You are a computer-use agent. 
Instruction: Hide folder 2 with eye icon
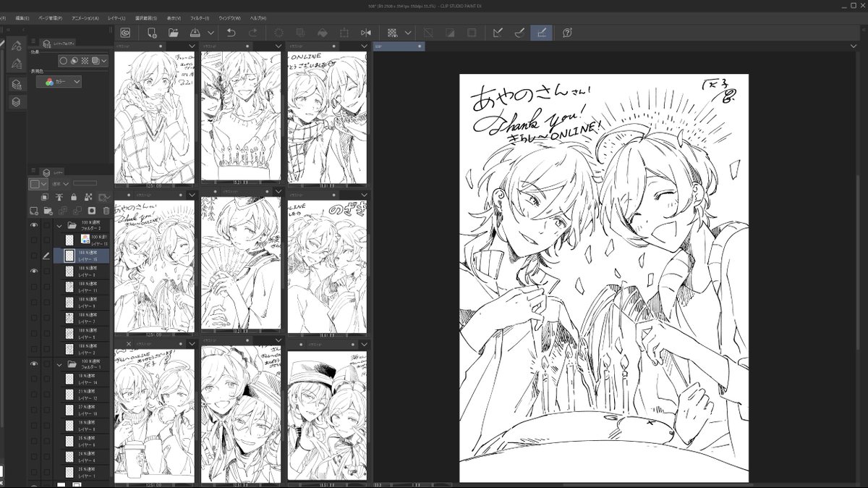pos(34,225)
